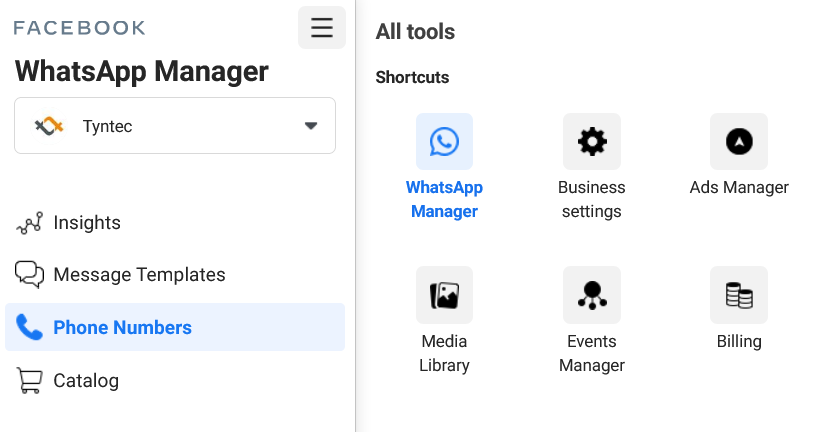Click the Catalog shopping cart icon
Image resolution: width=826 pixels, height=432 pixels.
click(x=30, y=380)
